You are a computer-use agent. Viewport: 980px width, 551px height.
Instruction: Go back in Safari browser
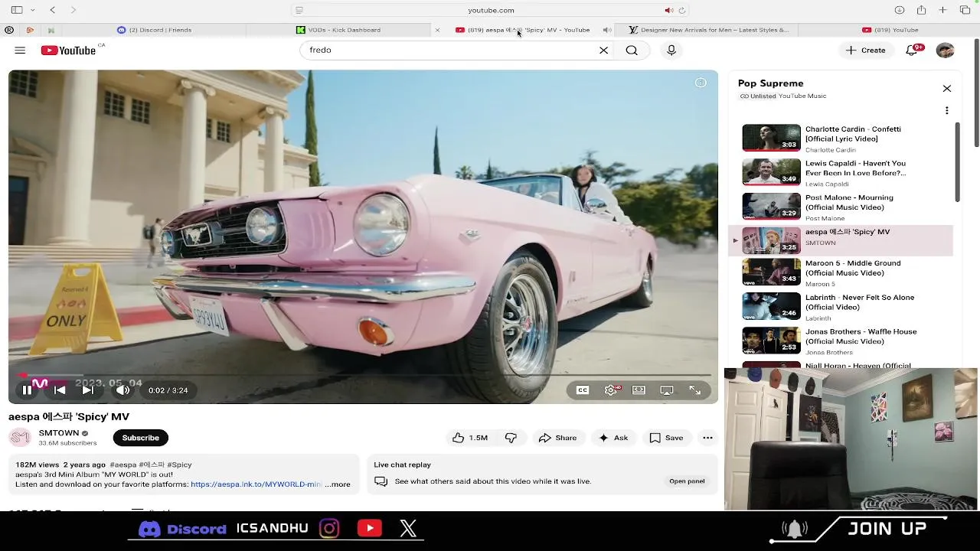click(x=52, y=10)
